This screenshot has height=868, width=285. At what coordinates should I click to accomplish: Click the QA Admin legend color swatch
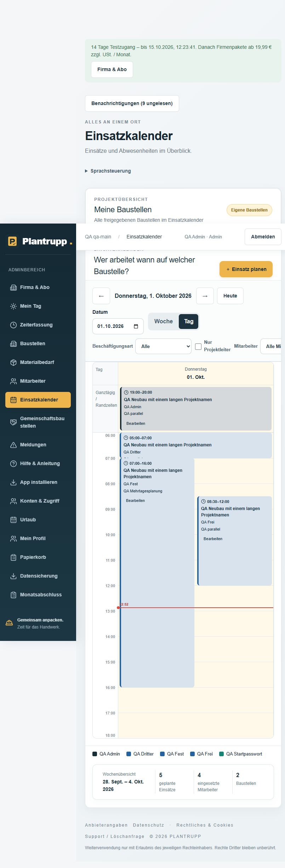pos(95,754)
